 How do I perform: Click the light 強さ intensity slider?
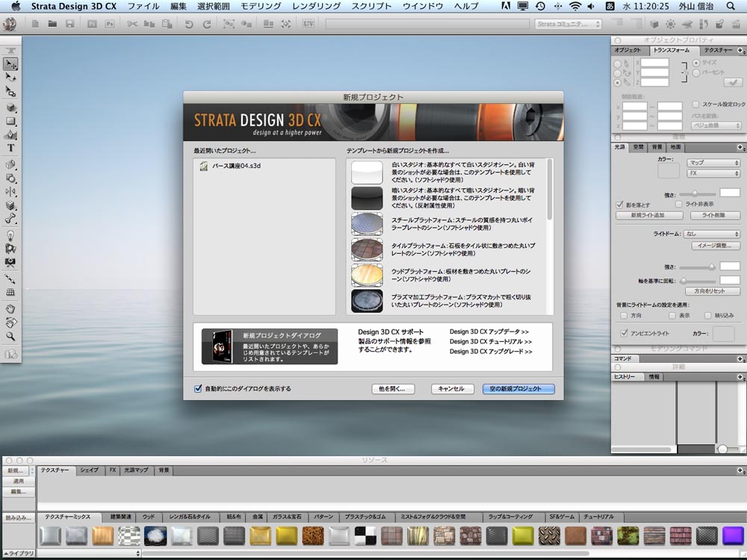click(697, 194)
